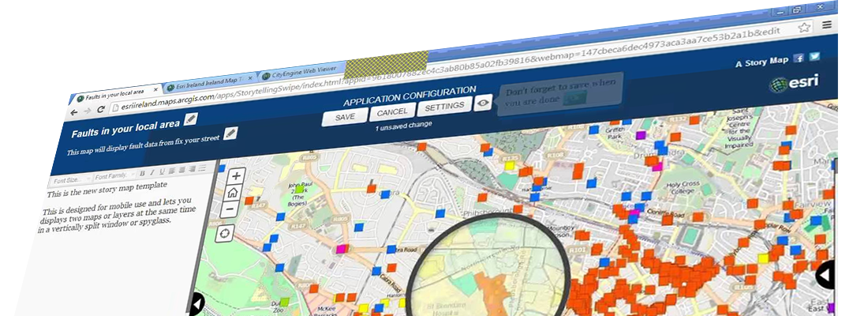Image resolution: width=868 pixels, height=316 pixels.
Task: Click the SETTINGS button
Action: click(444, 107)
